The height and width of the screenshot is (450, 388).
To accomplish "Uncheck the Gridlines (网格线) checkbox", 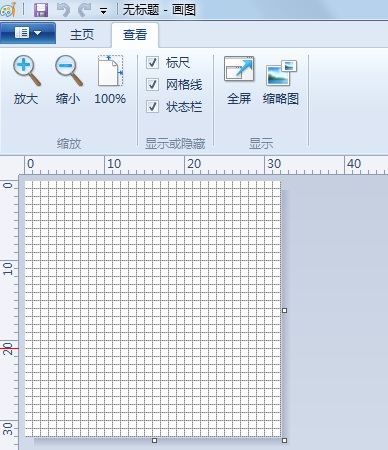I will [x=152, y=84].
